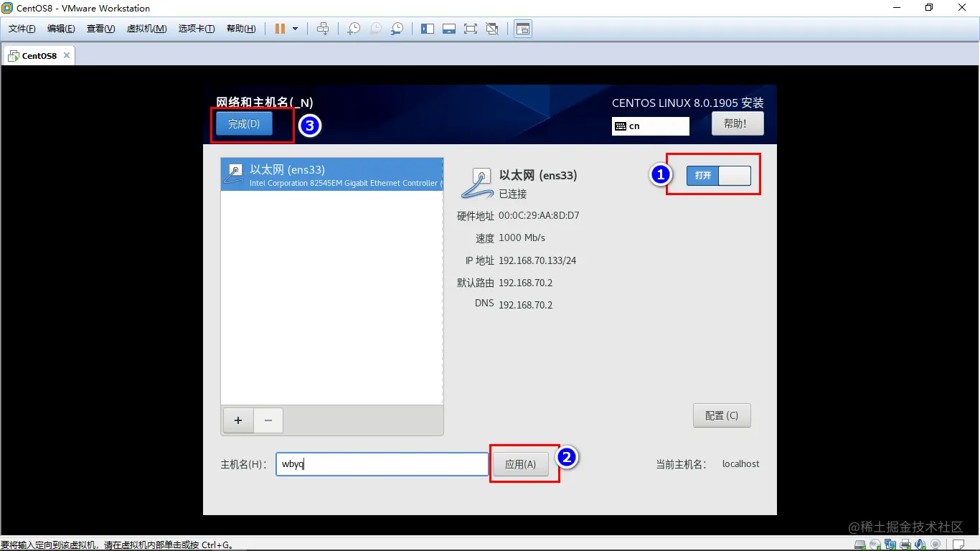Viewport: 980px width, 551px height.
Task: Click the IP address 192.168.70.133/24
Action: click(537, 260)
